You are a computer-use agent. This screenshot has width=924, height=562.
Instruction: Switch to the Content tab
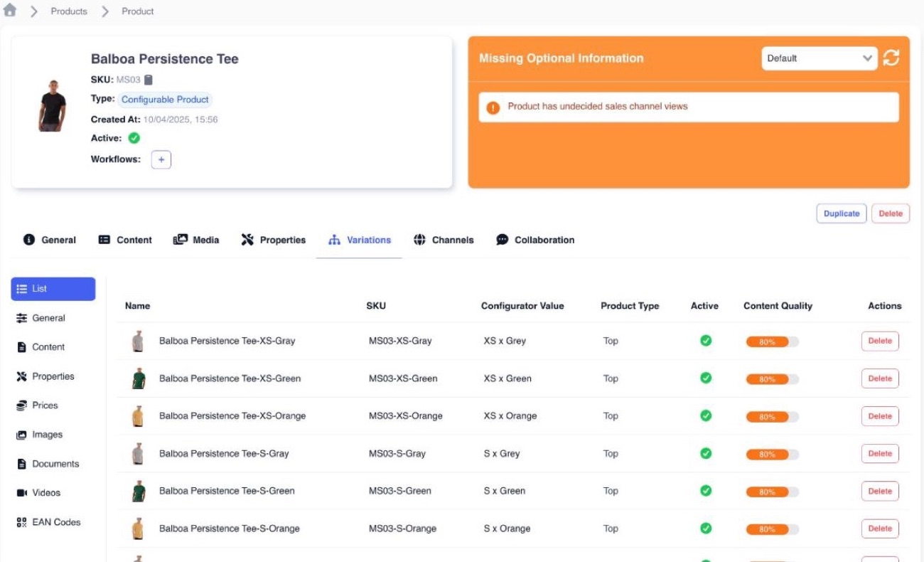[x=125, y=240]
